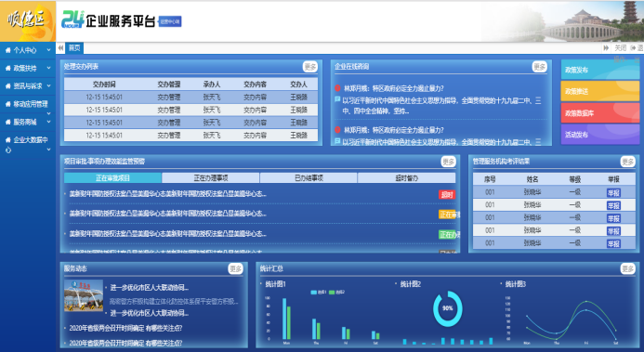Expand the 个人中心 sidebar chevron
644x352 pixels.
pyautogui.click(x=49, y=50)
